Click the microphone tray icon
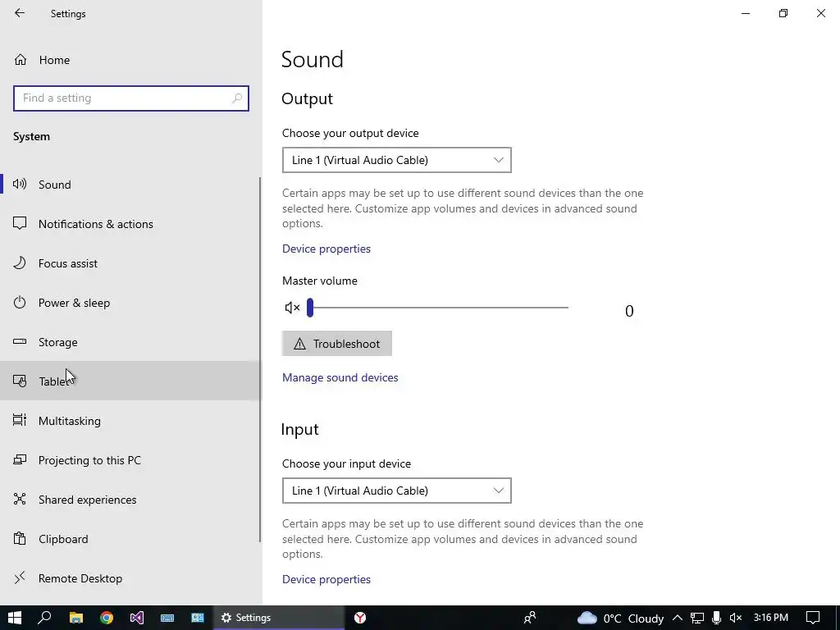The width and height of the screenshot is (840, 630). [x=716, y=618]
